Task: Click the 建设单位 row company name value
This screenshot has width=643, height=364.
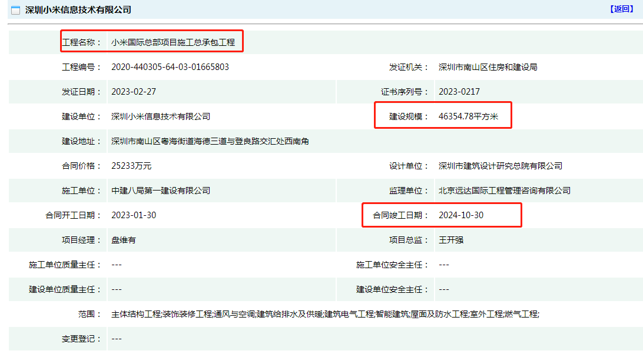Action: tap(161, 116)
